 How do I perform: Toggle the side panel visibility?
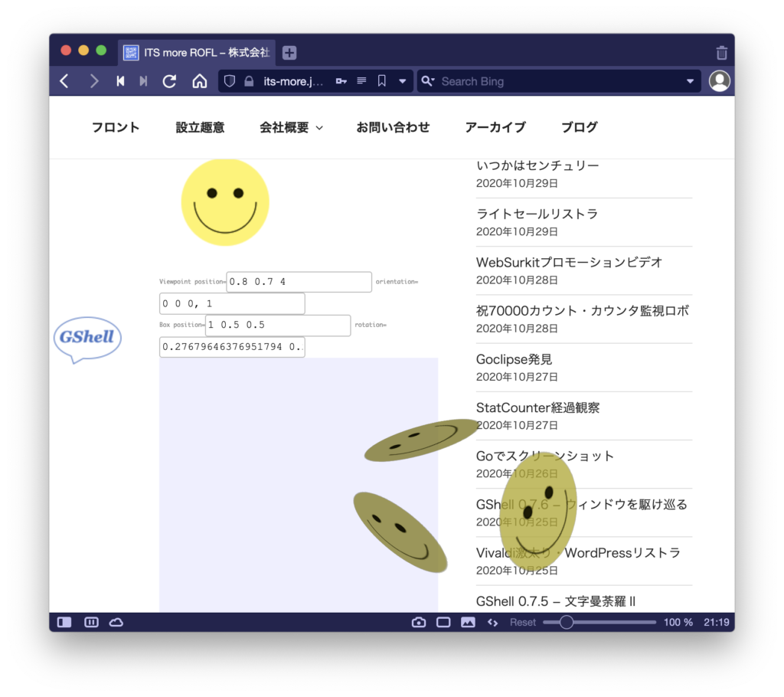[x=64, y=622]
